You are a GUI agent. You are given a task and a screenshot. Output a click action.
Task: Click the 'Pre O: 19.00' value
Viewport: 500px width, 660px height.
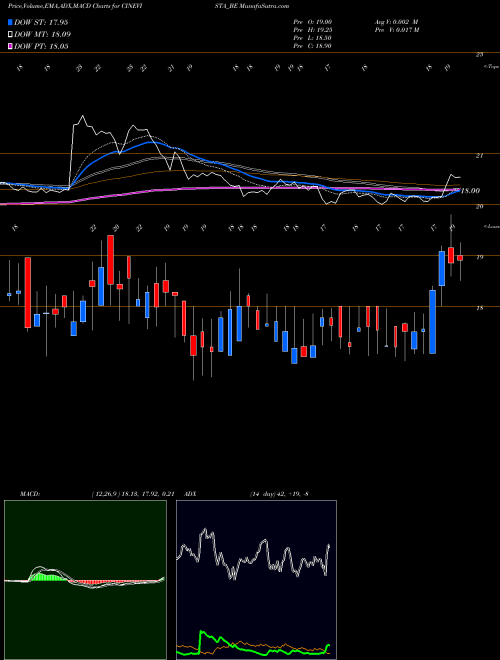tap(313, 22)
